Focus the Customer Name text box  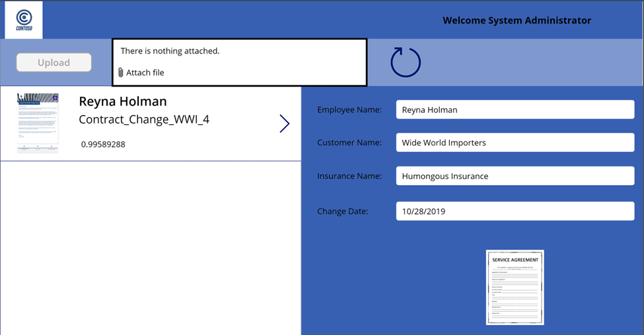point(515,143)
